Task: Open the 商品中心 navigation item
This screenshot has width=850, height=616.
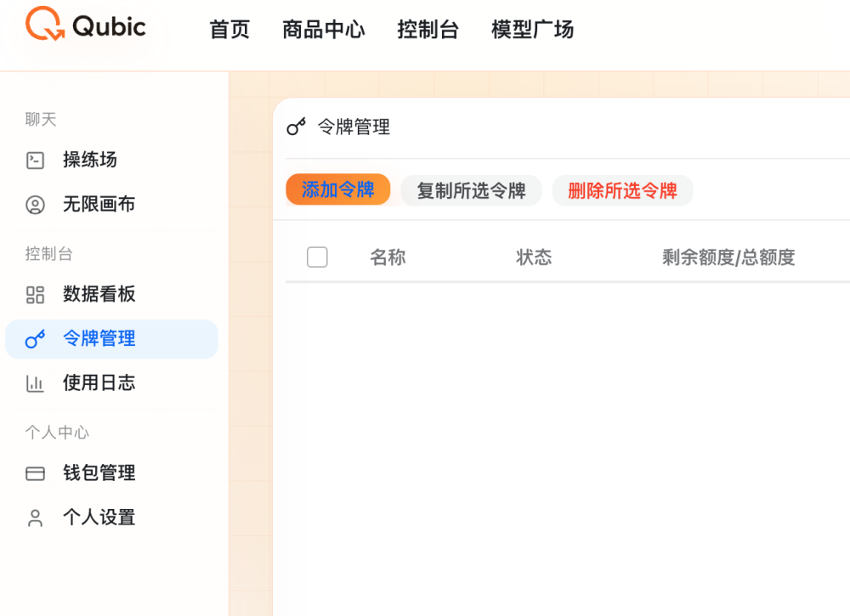Action: click(324, 29)
